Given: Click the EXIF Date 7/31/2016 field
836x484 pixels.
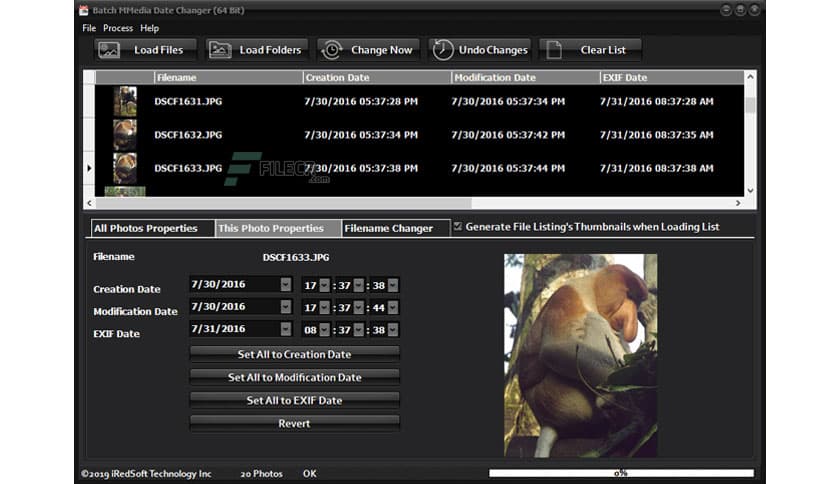Looking at the screenshot, I should (x=240, y=329).
